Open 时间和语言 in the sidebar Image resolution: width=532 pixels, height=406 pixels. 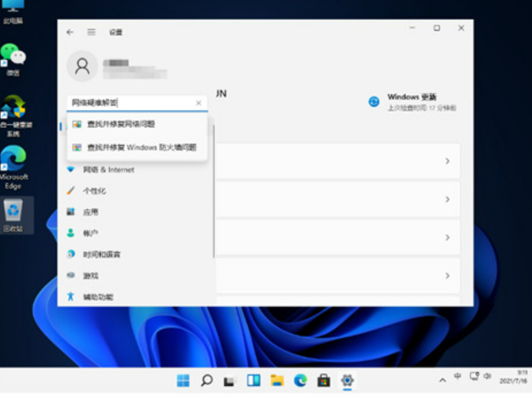101,254
